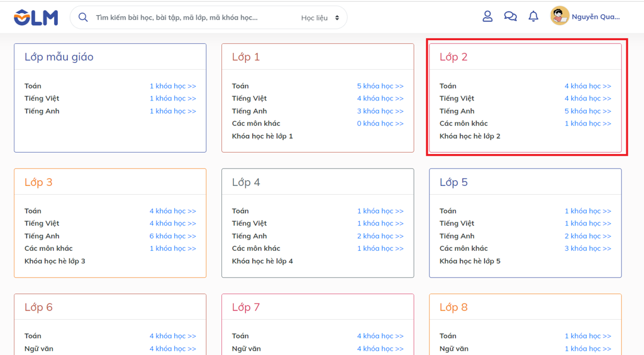This screenshot has height=355, width=644.
Task: Click the search magnifier icon
Action: coord(83,17)
